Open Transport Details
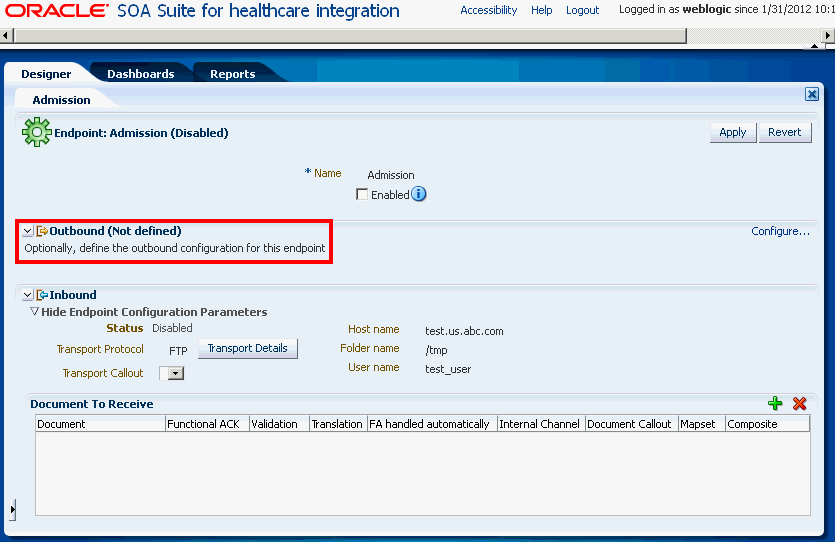This screenshot has width=835, height=542. 248,348
